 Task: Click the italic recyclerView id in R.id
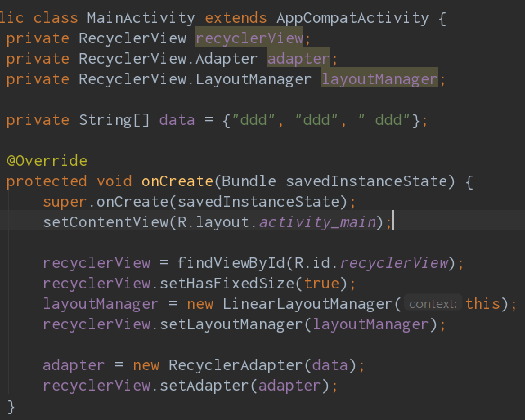tap(394, 263)
